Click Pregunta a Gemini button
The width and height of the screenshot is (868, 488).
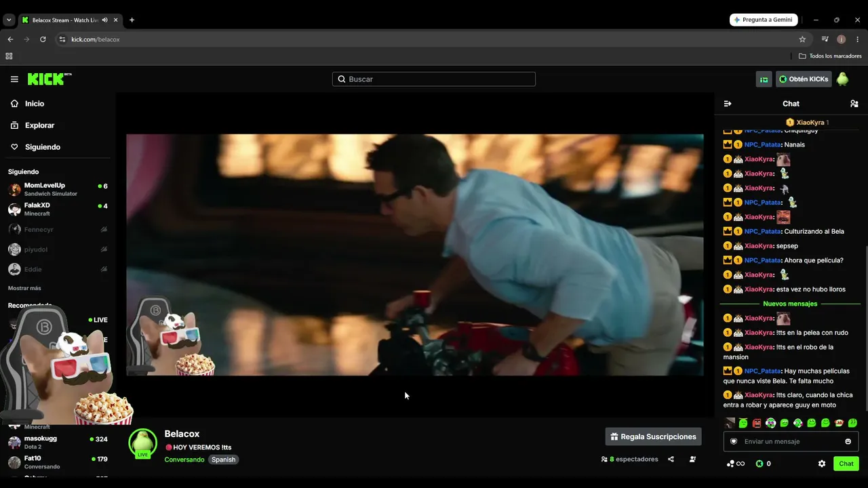pyautogui.click(x=764, y=20)
